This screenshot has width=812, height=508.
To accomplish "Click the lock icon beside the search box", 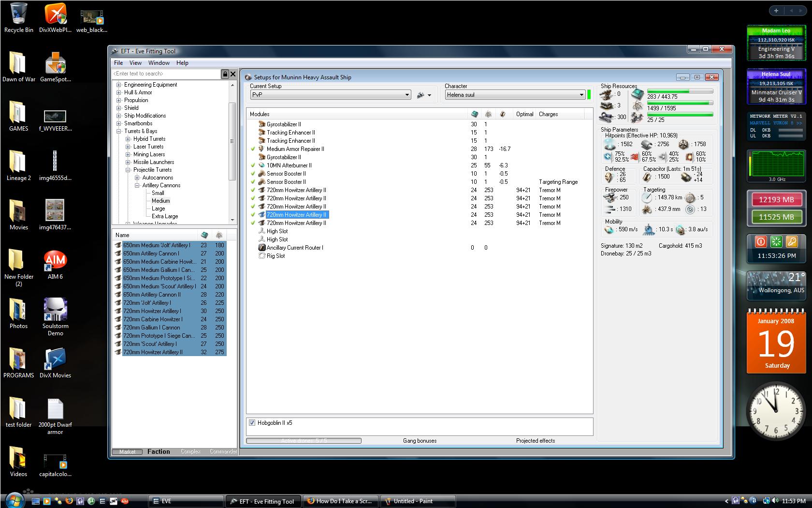I will (x=225, y=74).
